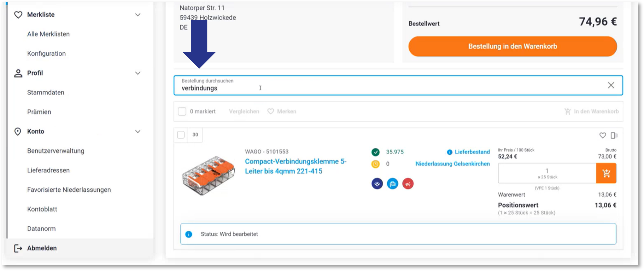This screenshot has width=644, height=271.
Task: Click the WAGO connector product thumbnail
Action: [209, 175]
